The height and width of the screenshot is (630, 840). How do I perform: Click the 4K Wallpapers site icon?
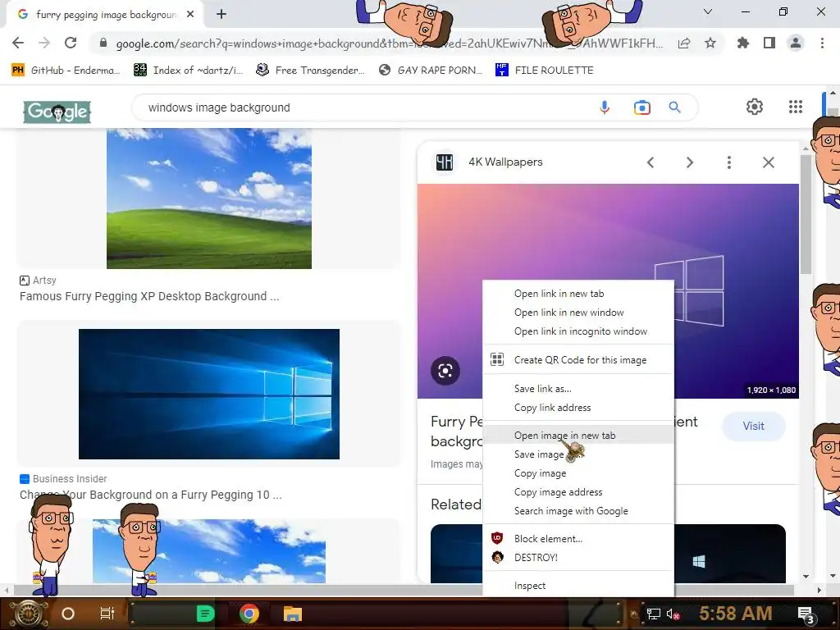(444, 162)
